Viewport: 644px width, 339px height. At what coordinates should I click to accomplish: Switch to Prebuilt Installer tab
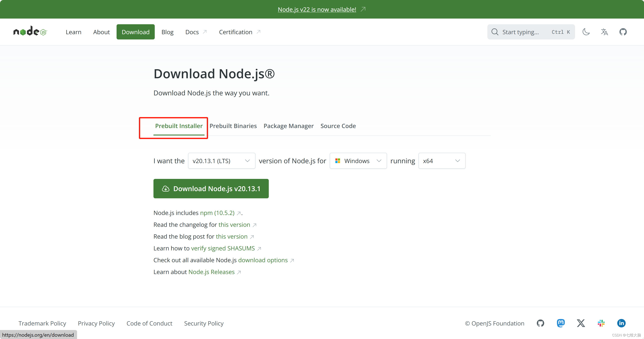(x=179, y=126)
